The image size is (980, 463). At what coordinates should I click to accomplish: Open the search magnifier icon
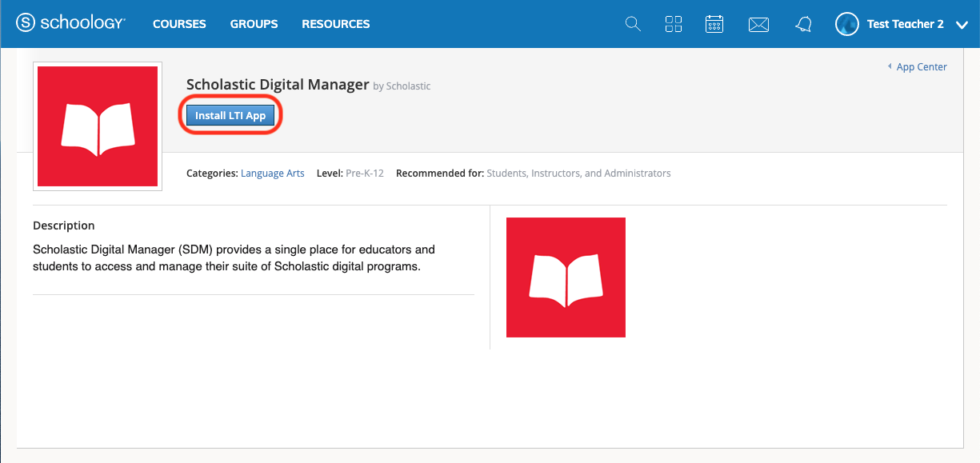click(x=633, y=24)
